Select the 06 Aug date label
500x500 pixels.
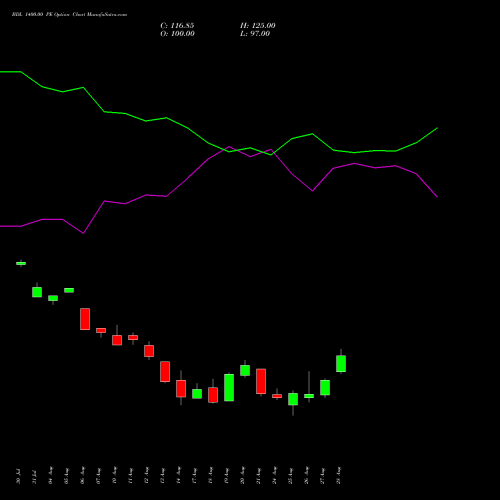coord(82,475)
